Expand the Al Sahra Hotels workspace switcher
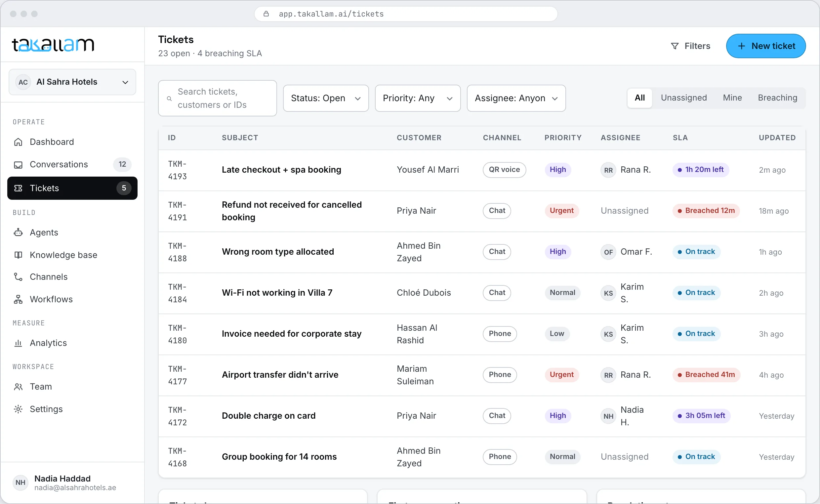820x504 pixels. 72,82
